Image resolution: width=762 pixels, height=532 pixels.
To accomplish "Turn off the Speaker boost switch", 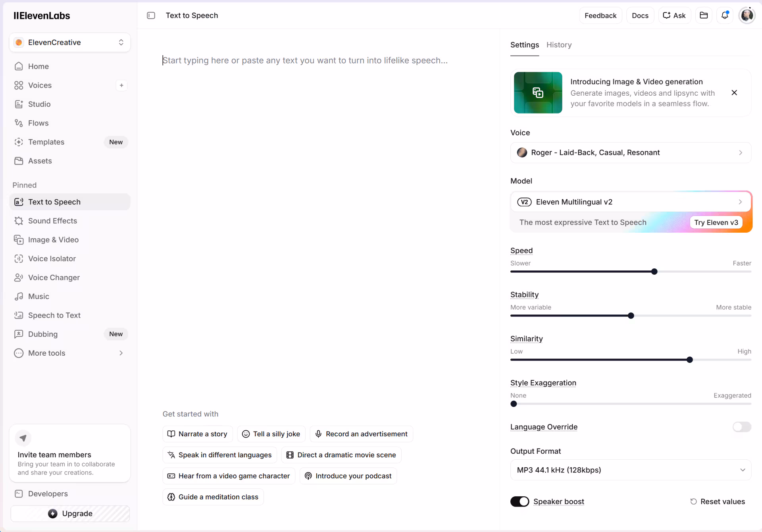I will click(x=520, y=501).
